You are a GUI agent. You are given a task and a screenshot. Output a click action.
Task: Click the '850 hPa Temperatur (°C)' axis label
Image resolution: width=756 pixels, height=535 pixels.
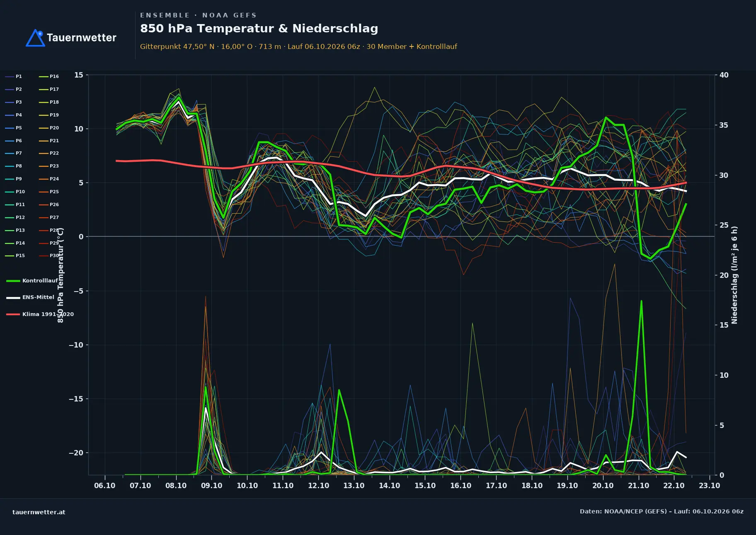61,275
